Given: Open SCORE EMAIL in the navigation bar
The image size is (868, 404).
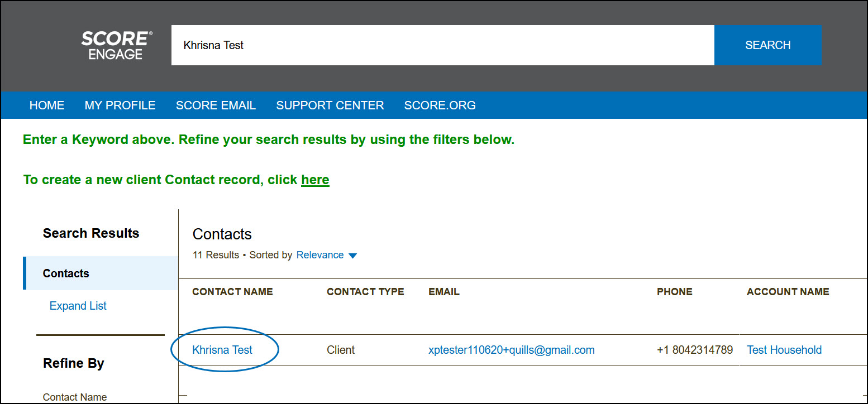Looking at the screenshot, I should click(216, 105).
